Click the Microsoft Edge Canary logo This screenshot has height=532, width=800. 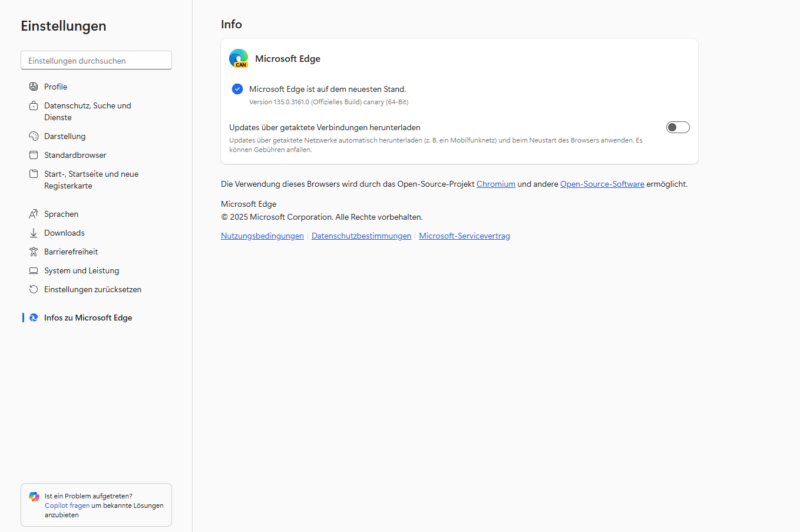(239, 58)
